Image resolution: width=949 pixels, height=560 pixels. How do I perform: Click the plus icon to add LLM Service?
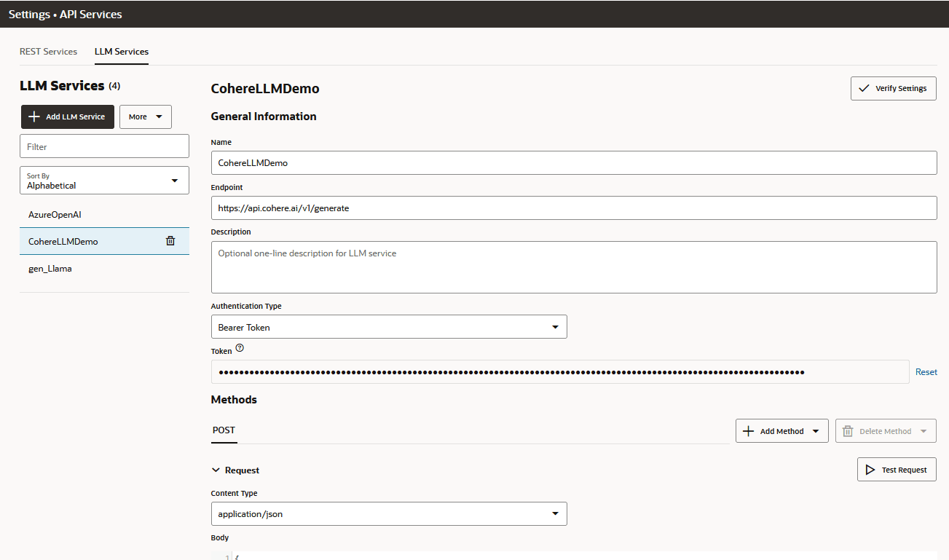pyautogui.click(x=35, y=117)
